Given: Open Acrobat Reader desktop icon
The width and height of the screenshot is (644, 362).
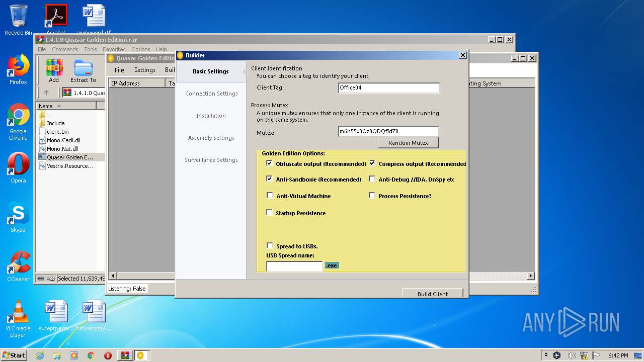Looking at the screenshot, I should click(56, 19).
